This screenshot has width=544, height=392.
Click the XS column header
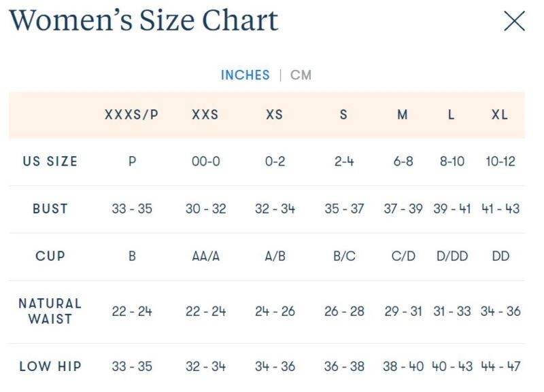click(x=274, y=115)
